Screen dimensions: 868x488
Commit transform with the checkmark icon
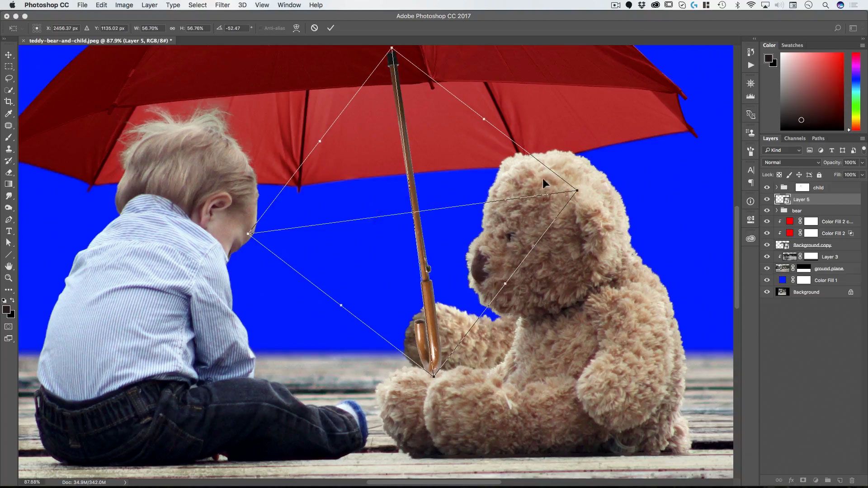point(330,28)
